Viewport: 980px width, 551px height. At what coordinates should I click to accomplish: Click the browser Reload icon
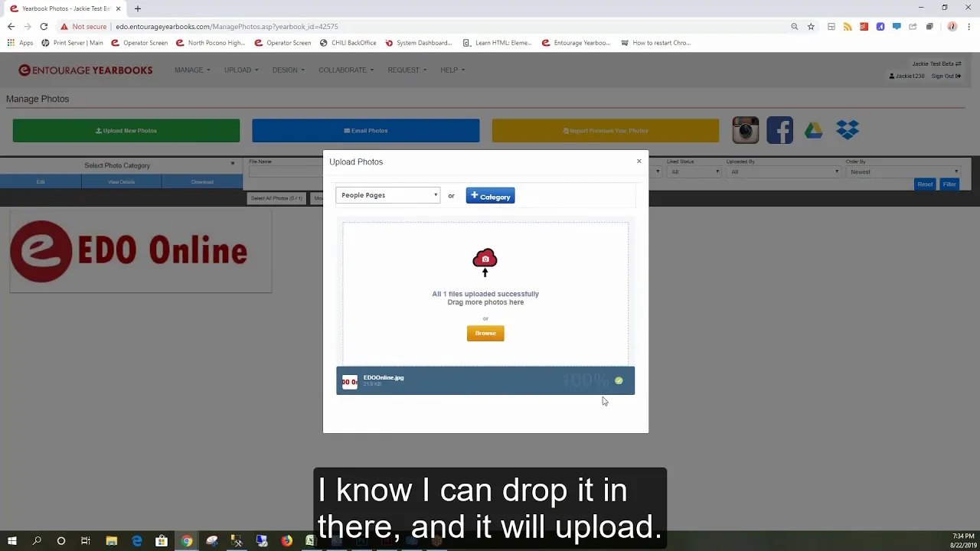coord(44,26)
